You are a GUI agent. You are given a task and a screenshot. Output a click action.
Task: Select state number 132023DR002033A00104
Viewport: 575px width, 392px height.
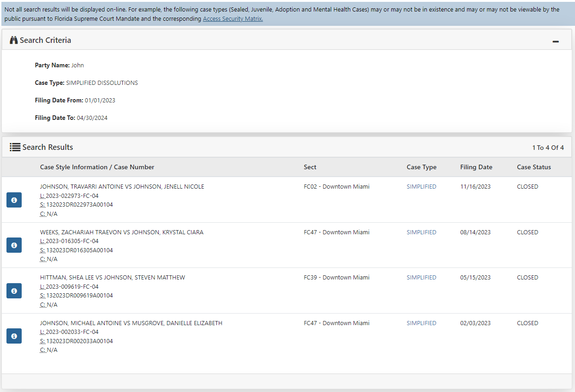tap(79, 341)
